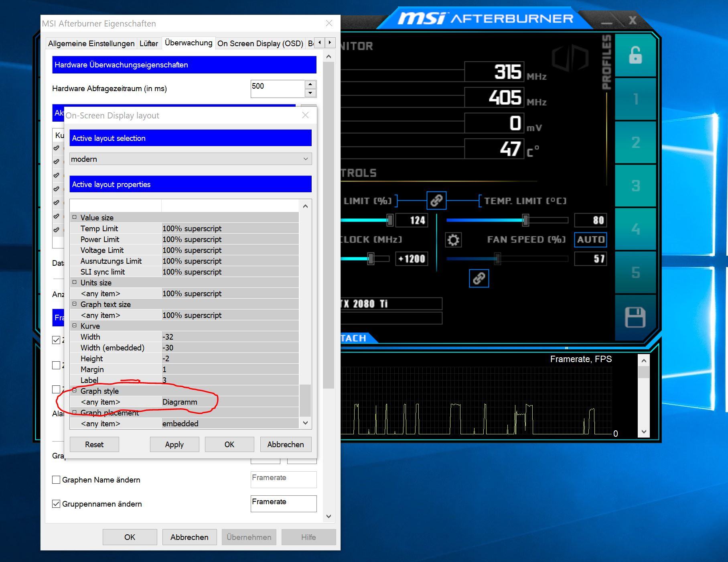
Task: Open the On Screen Display (OSD) tab
Action: [x=260, y=43]
